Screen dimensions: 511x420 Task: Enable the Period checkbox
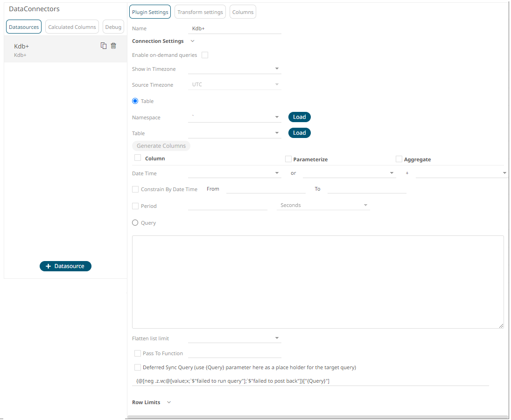click(x=135, y=206)
